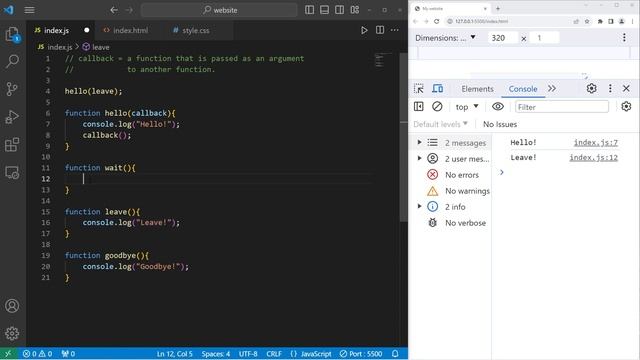Click the Port : 5500 Live Server item

point(361,353)
